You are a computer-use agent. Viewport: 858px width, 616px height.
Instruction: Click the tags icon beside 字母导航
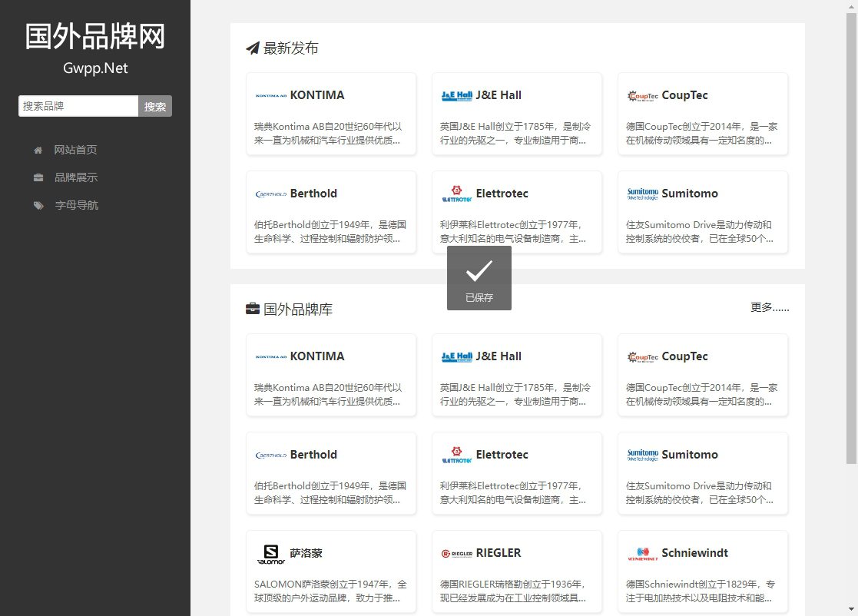[38, 205]
